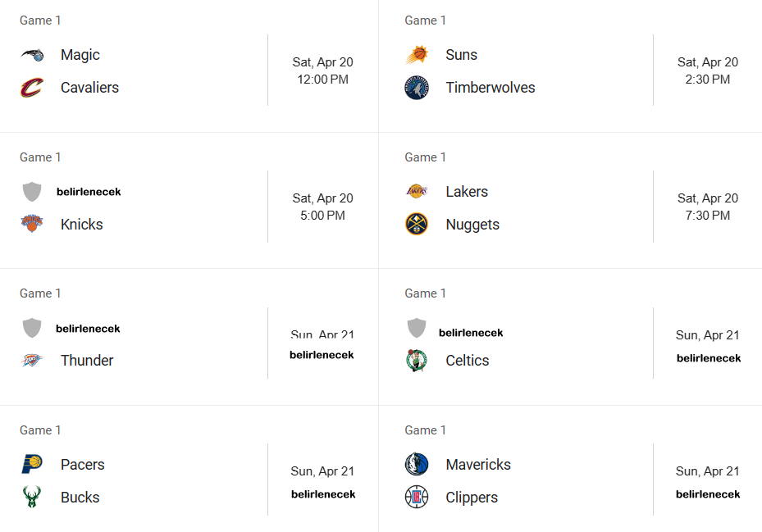The width and height of the screenshot is (762, 532).
Task: Click the Los Angeles Lakers logo
Action: pyautogui.click(x=417, y=192)
